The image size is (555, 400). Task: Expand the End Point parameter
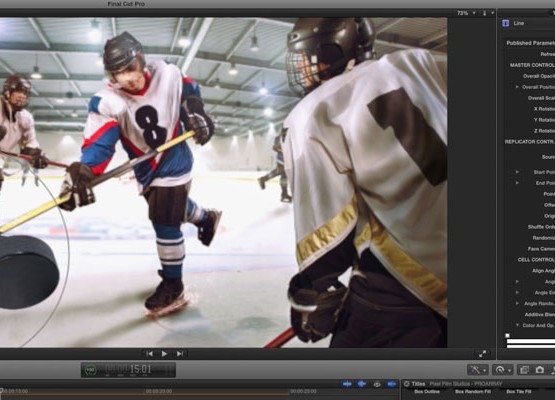[517, 183]
